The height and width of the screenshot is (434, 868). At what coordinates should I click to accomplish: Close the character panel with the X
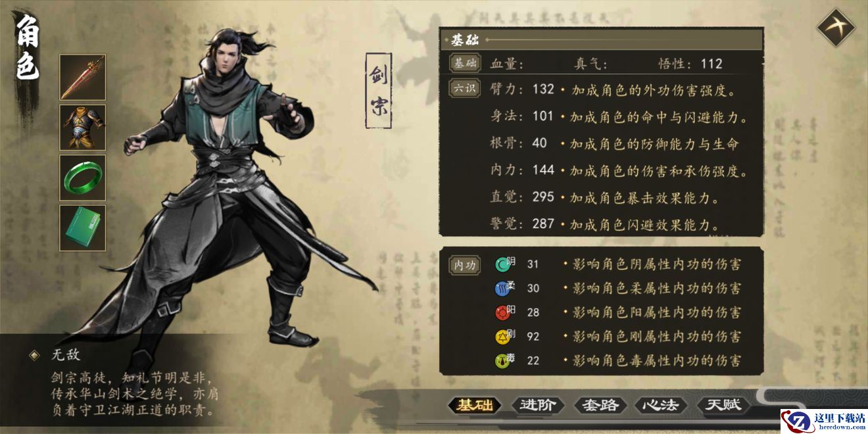(x=836, y=27)
